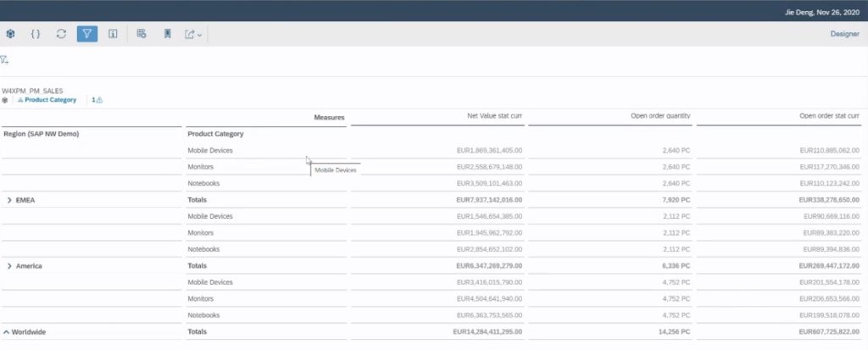Click the add filter icon below toolbar
Viewport: 868px width, 350px height.
5,60
